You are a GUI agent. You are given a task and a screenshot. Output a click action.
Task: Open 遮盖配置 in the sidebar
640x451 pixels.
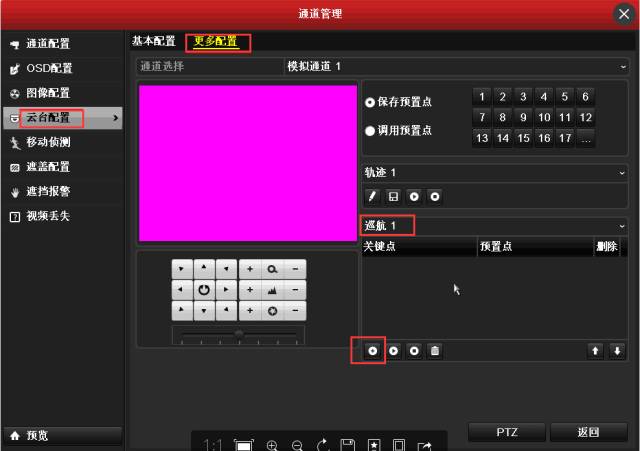point(62,167)
